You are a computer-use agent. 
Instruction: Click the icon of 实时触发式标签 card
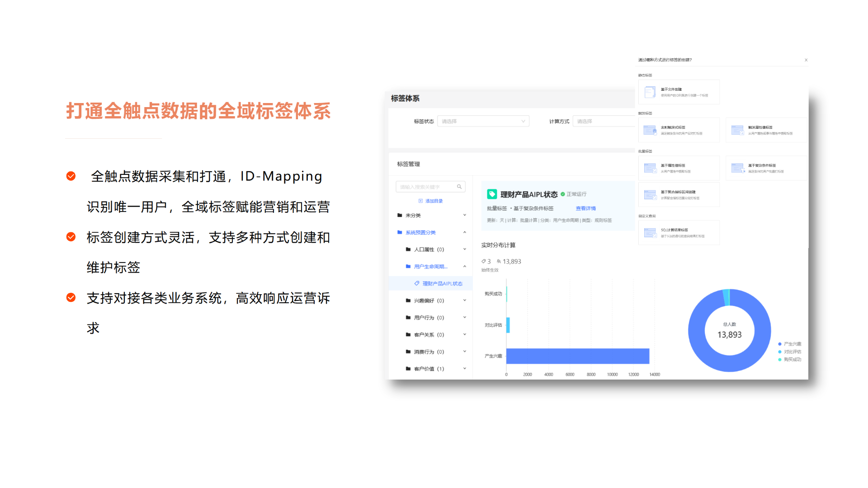click(650, 130)
